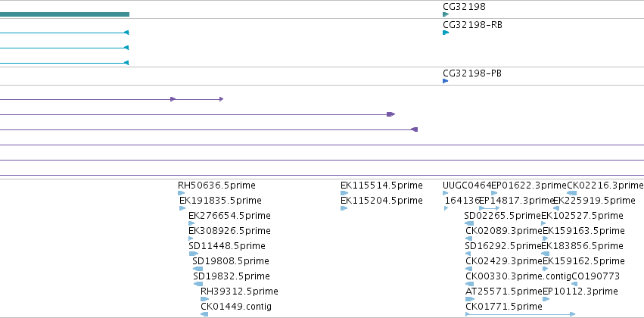Click the arrow glyph below EK115514.5prime
644x318 pixels.
[x=344, y=193]
